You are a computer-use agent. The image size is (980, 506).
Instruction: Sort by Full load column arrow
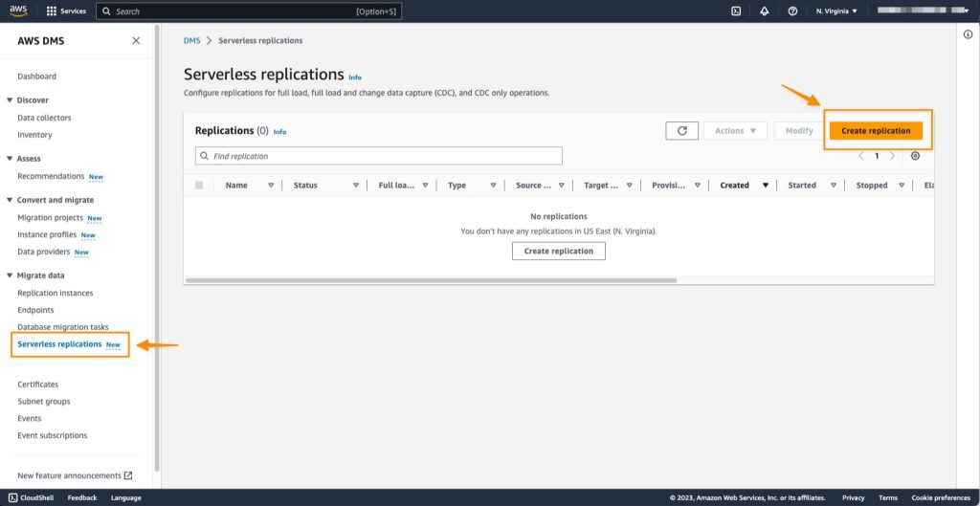click(425, 186)
